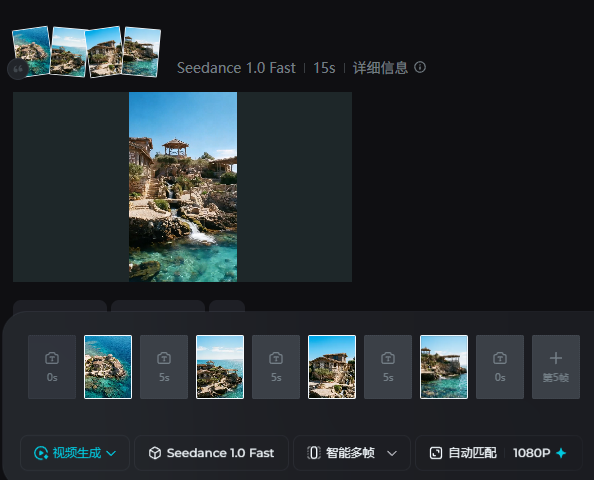Open the Seedance 1.0 Fast model selector

pyautogui.click(x=211, y=453)
